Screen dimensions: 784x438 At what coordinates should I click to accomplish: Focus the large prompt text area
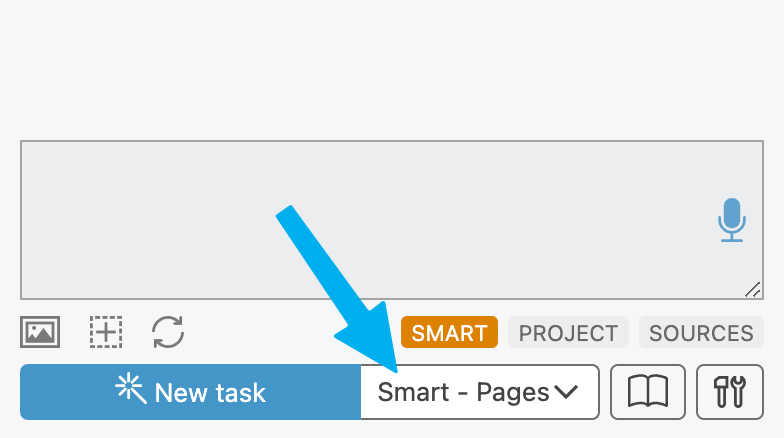(x=392, y=220)
